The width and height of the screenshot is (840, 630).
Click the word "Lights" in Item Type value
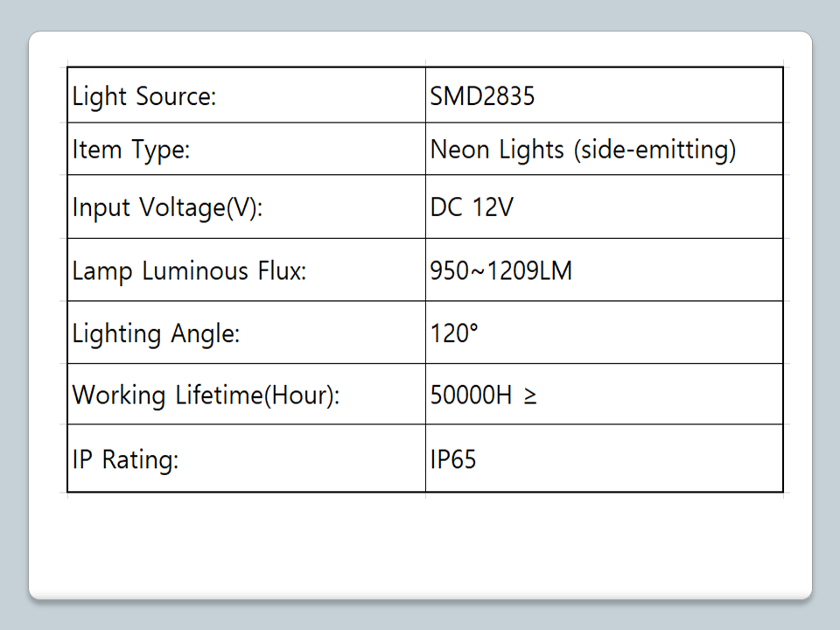[532, 150]
